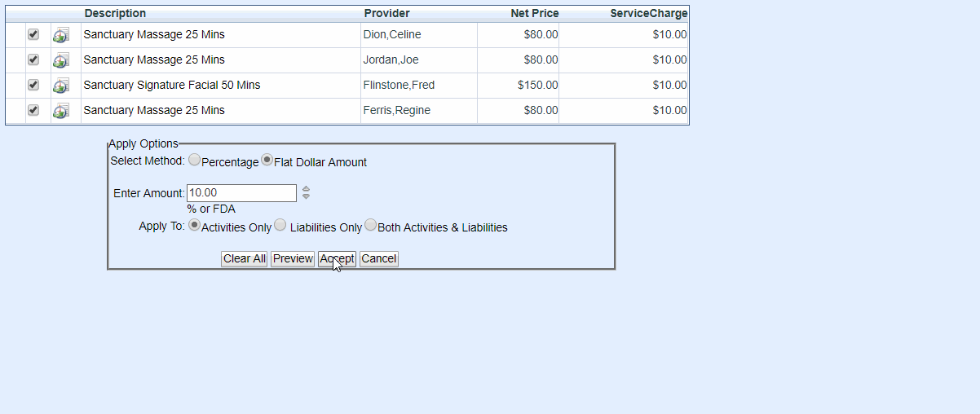Cancel the Apply Options dialog
Screen dimensions: 980x414
click(x=378, y=258)
